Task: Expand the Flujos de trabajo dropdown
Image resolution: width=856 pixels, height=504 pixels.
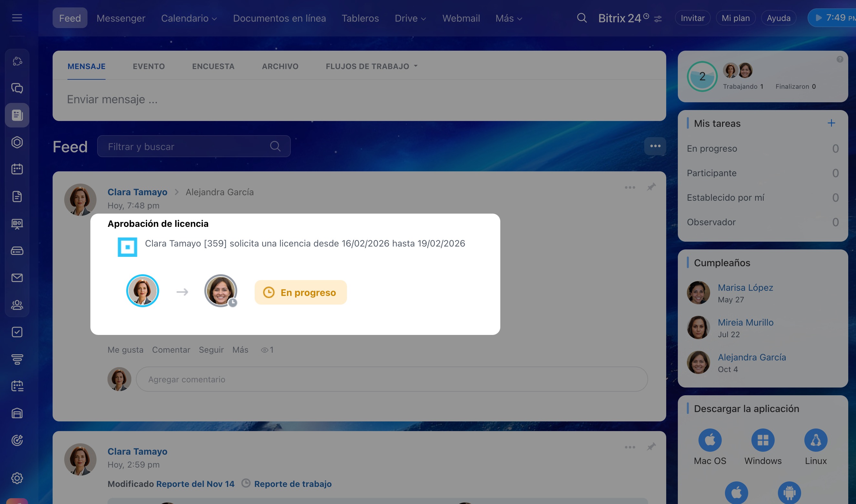Action: pos(371,66)
